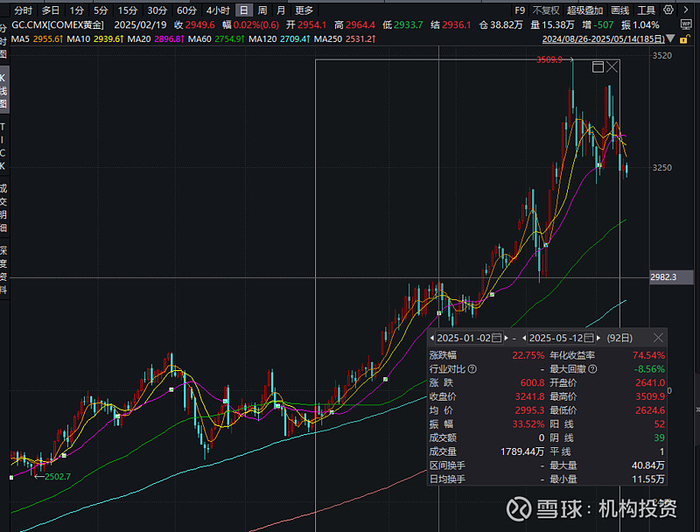Viewport: 700px width, 532px height.
Task: Click the date range 2024/08/26-2025/05/14 link
Action: [603, 39]
